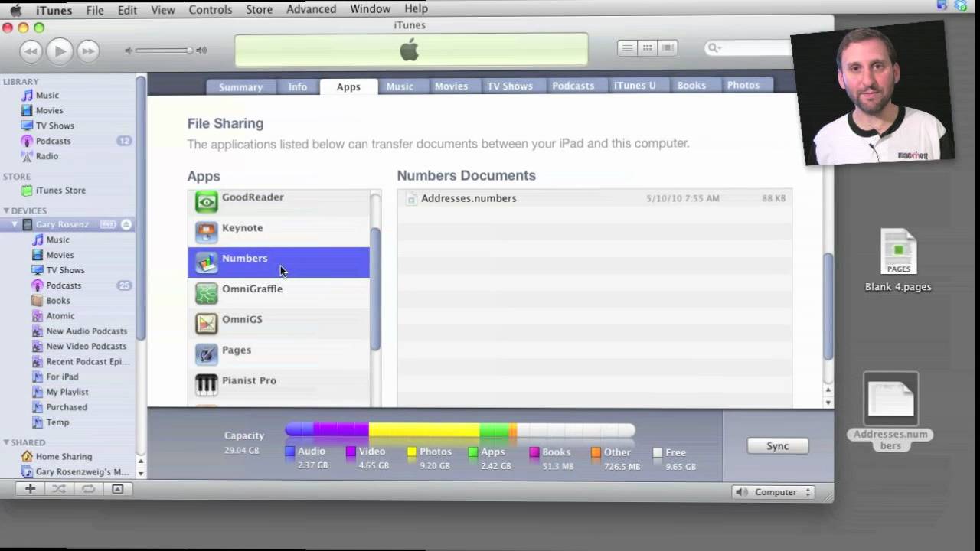
Task: Open the File menu
Action: click(95, 9)
